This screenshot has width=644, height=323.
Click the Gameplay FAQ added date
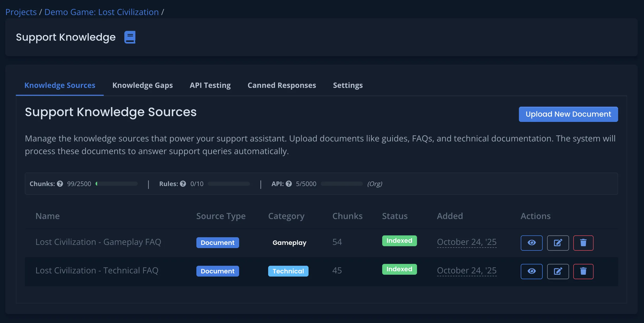coord(466,242)
